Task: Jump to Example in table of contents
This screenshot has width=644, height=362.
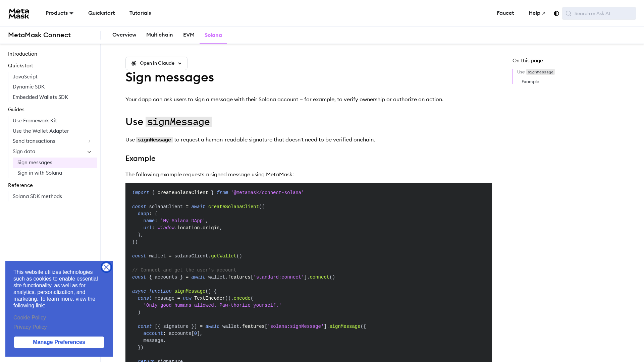Action: pyautogui.click(x=530, y=82)
